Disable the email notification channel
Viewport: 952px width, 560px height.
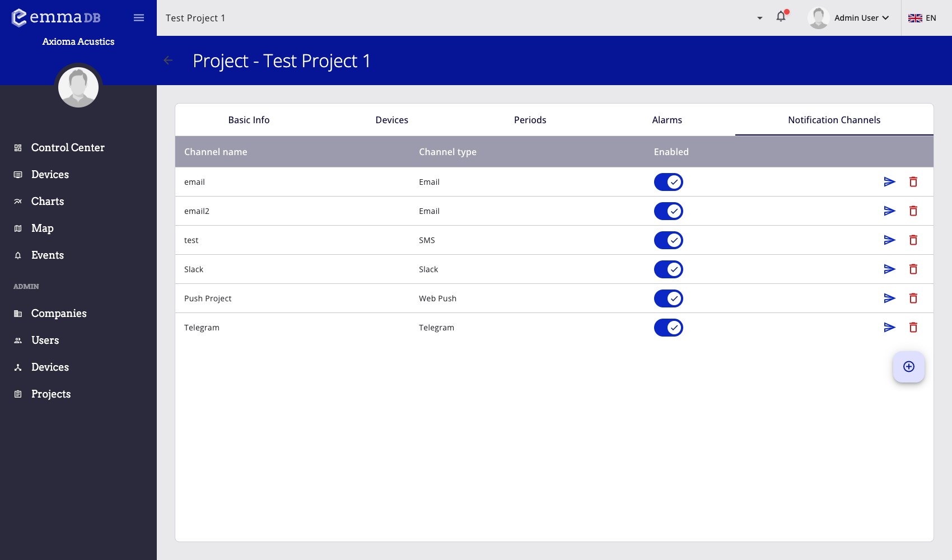[668, 181]
